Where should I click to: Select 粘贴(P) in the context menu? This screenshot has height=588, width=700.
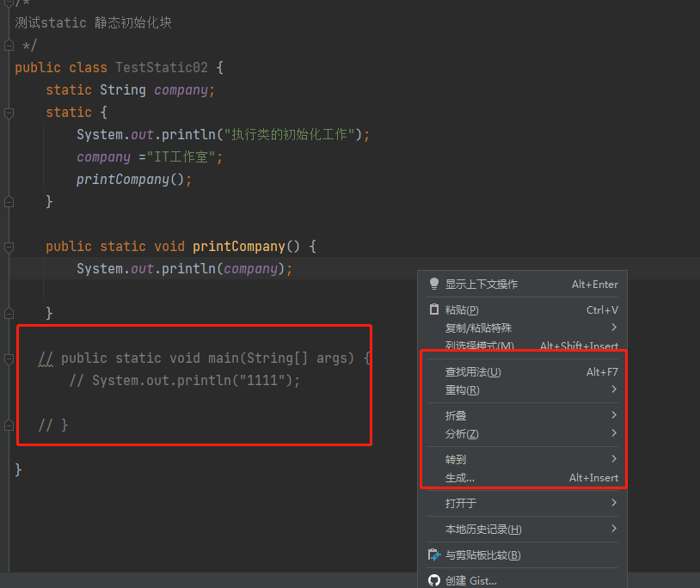pyautogui.click(x=522, y=309)
